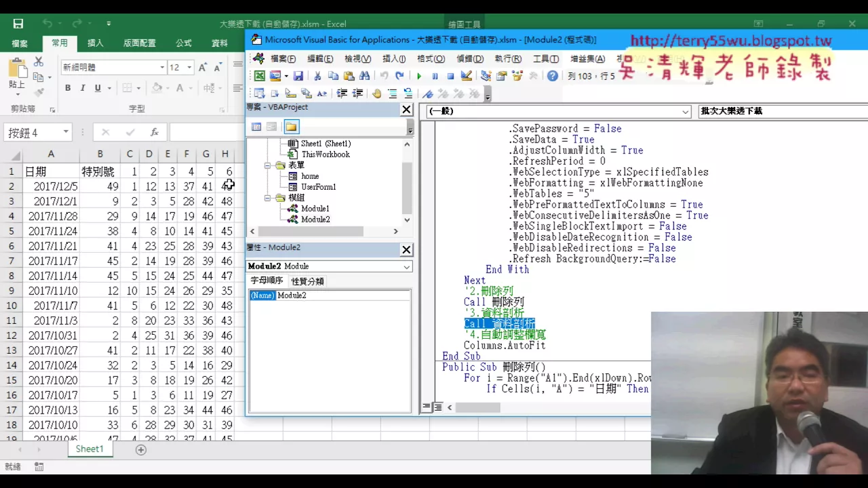Screen dimensions: 868x488
Task: Open 編輯(E) menu in VBA editor
Action: coord(320,59)
